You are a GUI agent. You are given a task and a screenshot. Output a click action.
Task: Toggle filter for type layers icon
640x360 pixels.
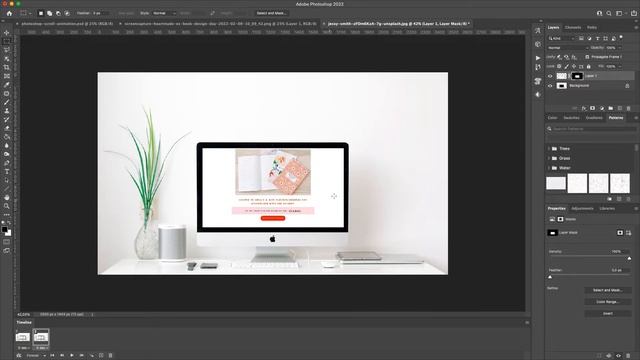tap(598, 38)
